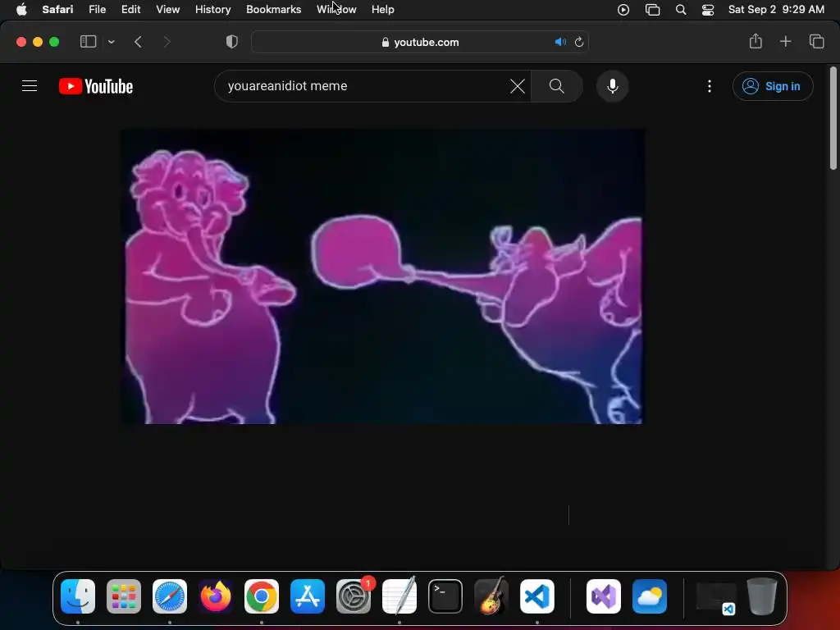Open Spotlight search in menu bar
Screen dimensions: 840x630
click(681, 10)
